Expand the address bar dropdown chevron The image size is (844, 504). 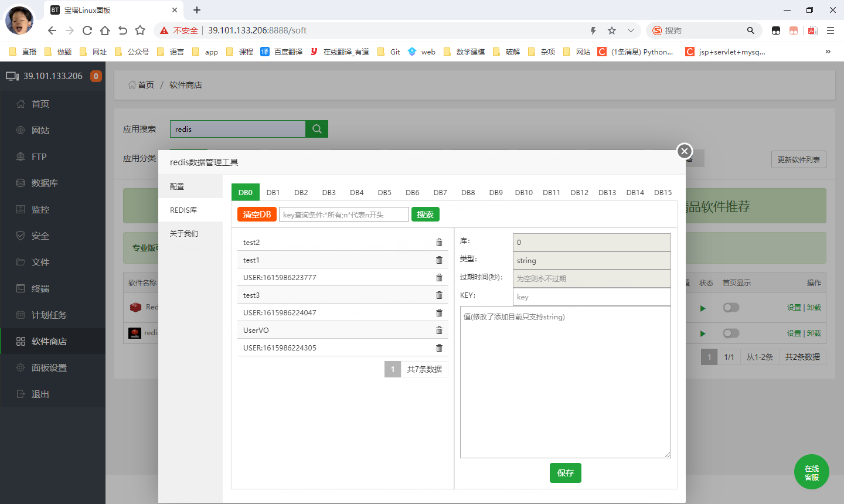tap(631, 30)
